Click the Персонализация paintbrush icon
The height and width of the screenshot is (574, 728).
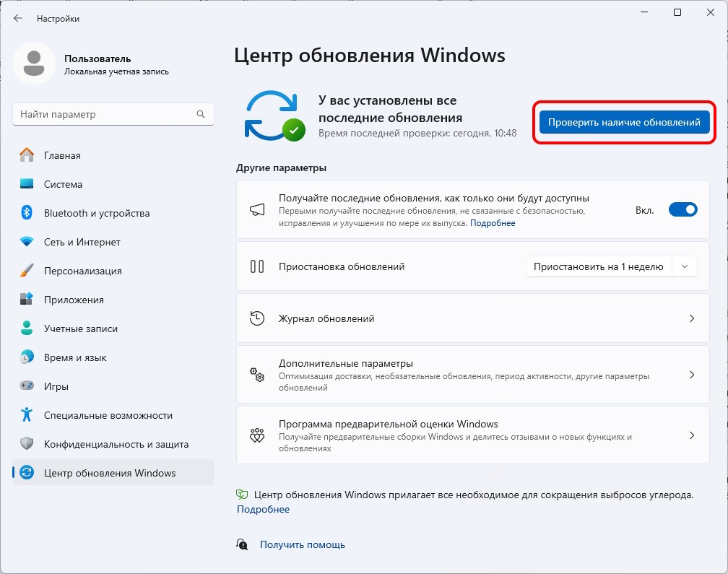(x=27, y=271)
